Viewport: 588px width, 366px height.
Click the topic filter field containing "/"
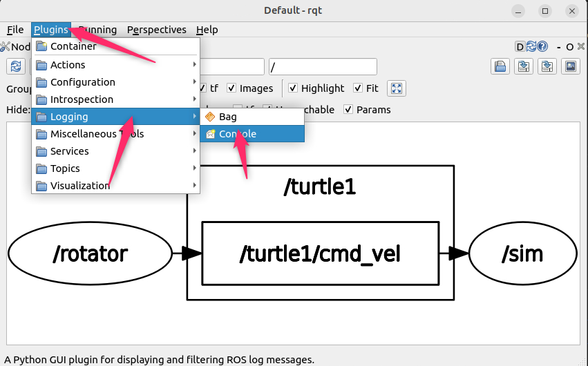[322, 66]
